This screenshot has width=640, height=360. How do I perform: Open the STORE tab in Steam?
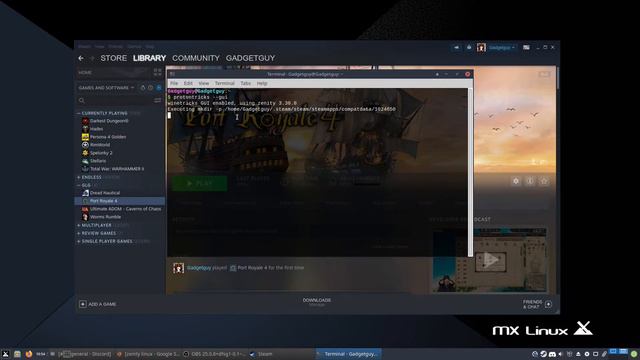(113, 58)
